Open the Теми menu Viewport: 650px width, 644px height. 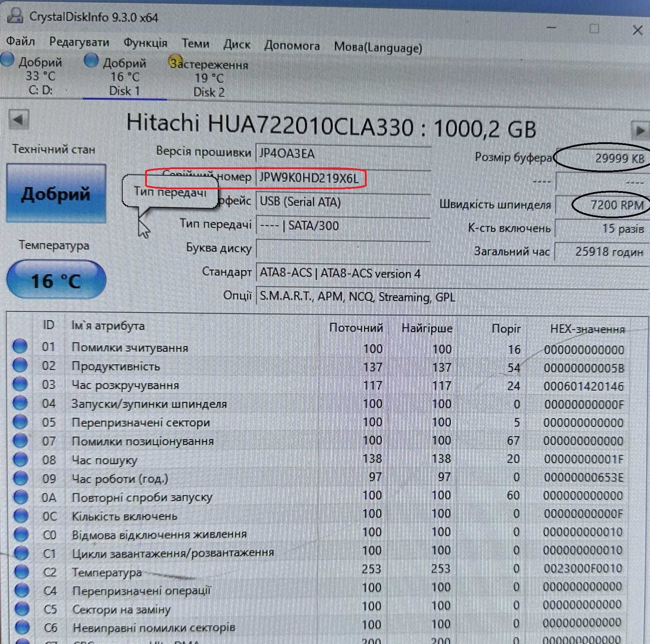[x=195, y=44]
